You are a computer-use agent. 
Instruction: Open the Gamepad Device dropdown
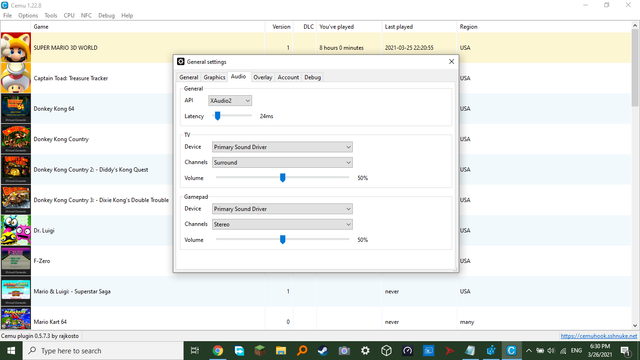282,209
